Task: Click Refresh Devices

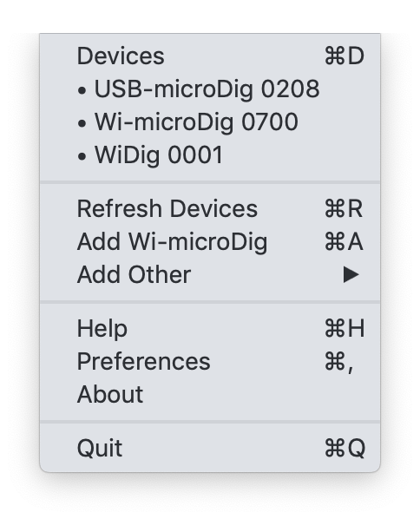Action: [x=210, y=208]
